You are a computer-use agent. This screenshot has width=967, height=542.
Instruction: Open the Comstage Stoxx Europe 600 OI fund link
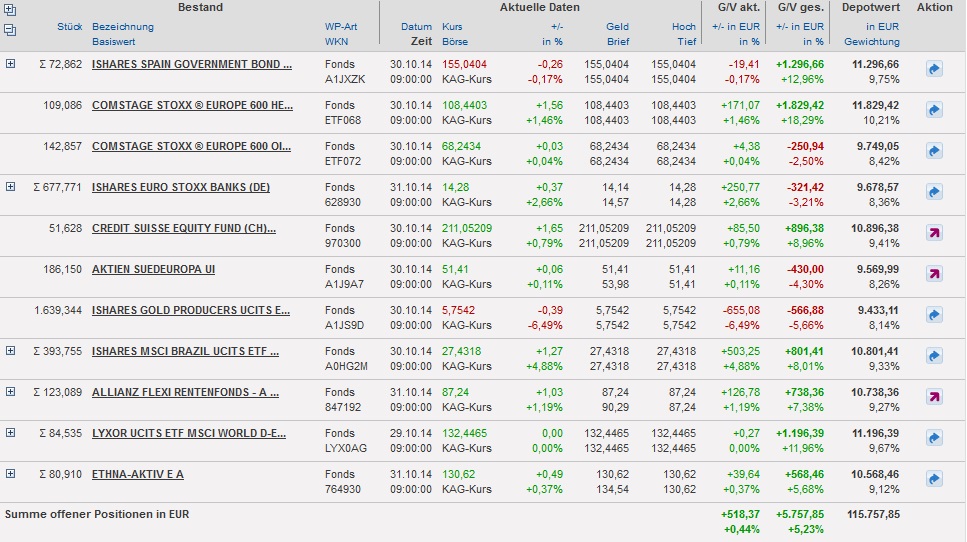tap(191, 146)
